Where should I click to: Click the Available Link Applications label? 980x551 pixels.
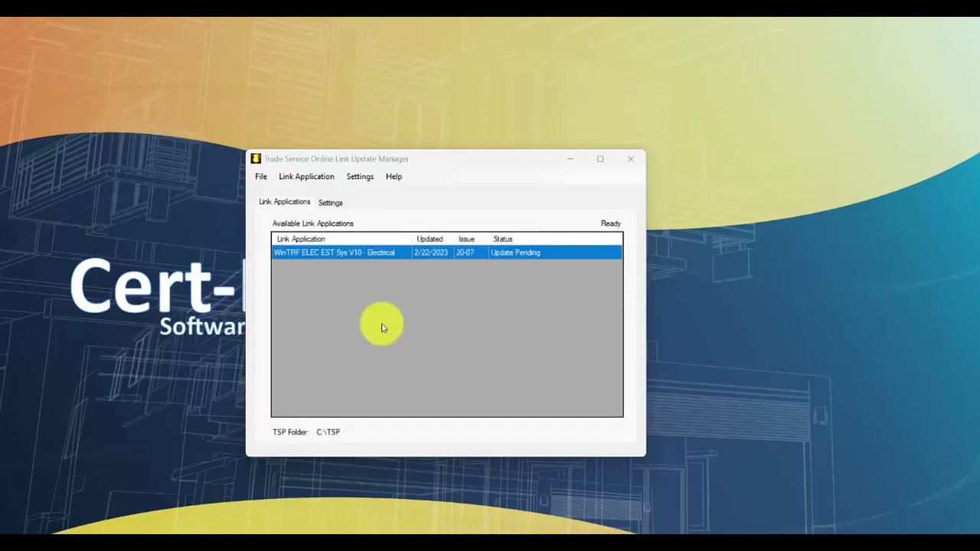[313, 223]
